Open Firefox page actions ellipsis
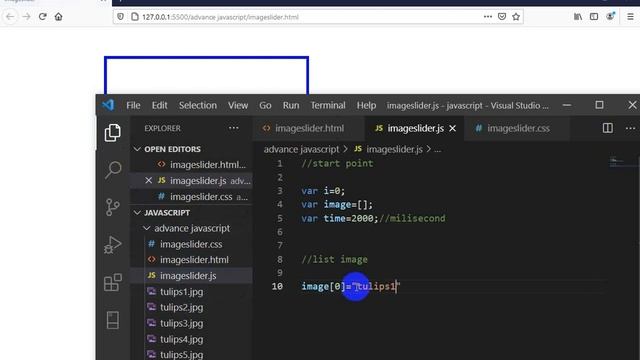 [x=488, y=17]
